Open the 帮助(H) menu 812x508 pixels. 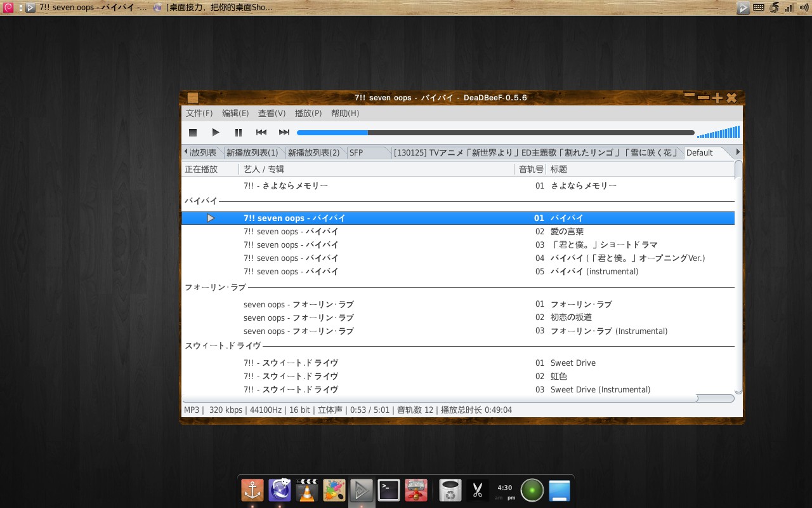345,113
